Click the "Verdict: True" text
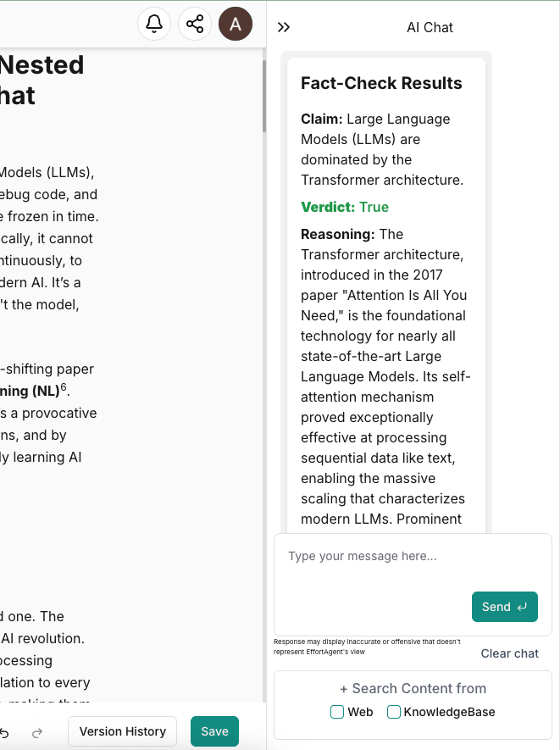 (345, 207)
